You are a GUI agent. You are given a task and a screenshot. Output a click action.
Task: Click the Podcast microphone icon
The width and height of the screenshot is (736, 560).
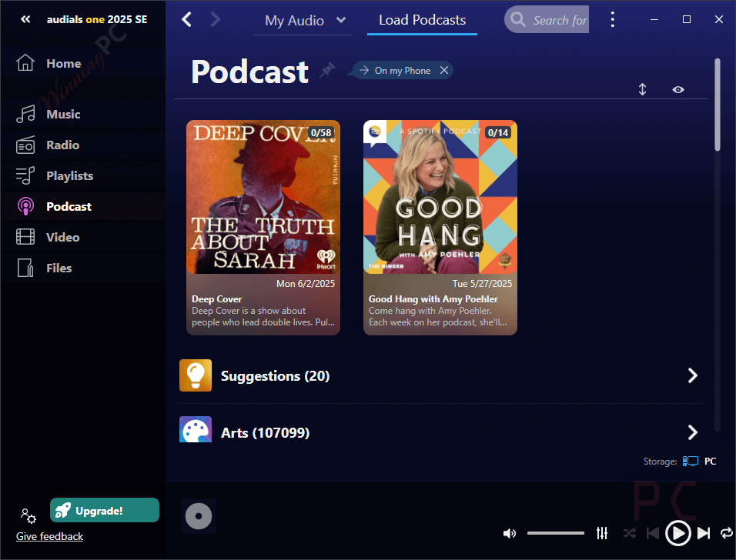coord(25,206)
